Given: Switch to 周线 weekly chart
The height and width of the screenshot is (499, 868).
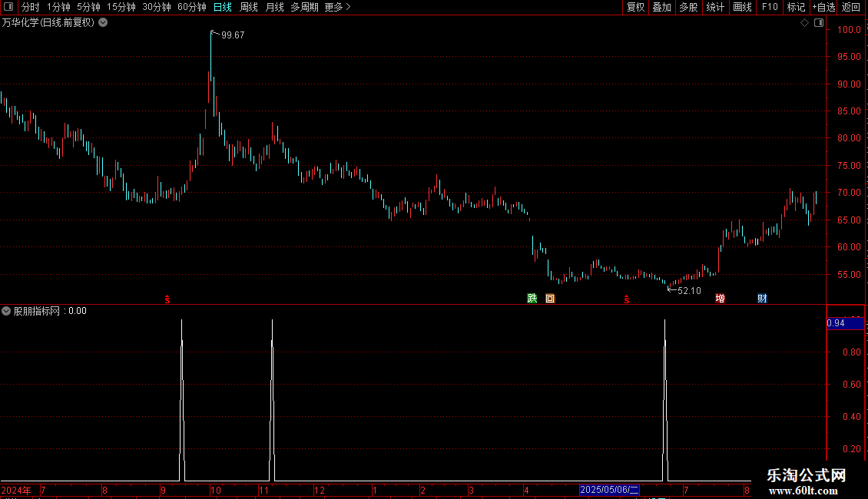Looking at the screenshot, I should [x=249, y=7].
